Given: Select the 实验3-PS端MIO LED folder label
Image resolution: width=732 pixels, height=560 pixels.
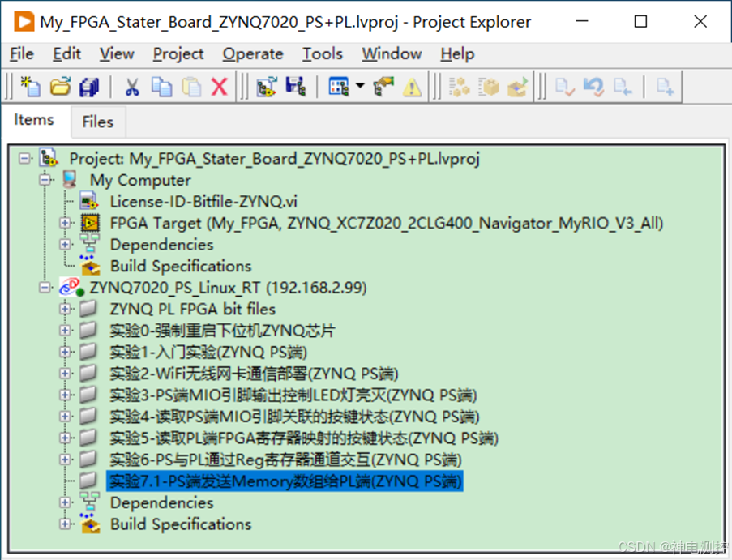Looking at the screenshot, I should pyautogui.click(x=293, y=395).
